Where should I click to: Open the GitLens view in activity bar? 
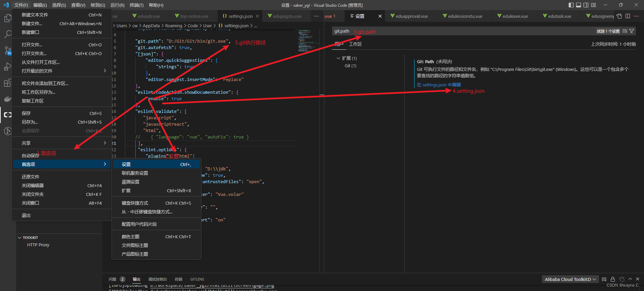pos(8,131)
